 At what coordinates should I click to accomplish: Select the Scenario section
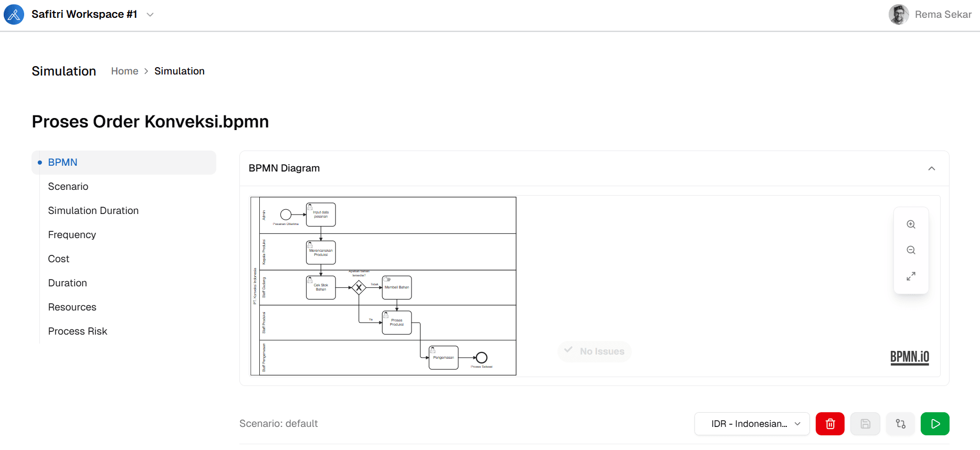coord(68,187)
